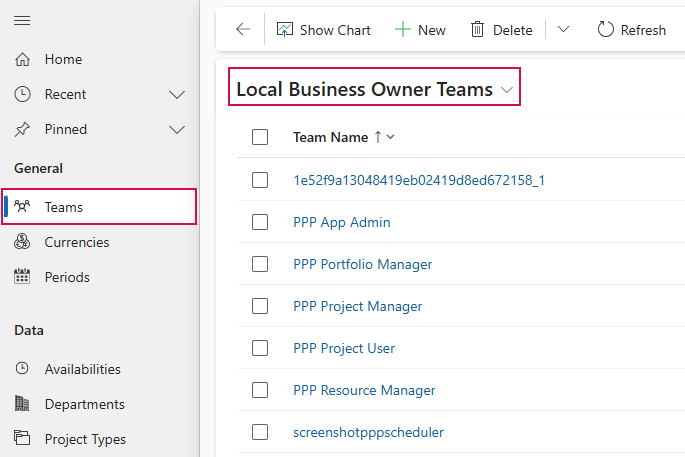Click the Project Types folder icon
This screenshot has width=685, height=457.
point(22,438)
